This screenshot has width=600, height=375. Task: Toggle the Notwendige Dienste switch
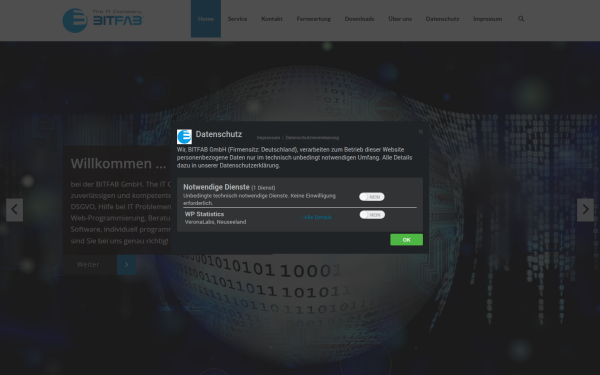point(372,197)
